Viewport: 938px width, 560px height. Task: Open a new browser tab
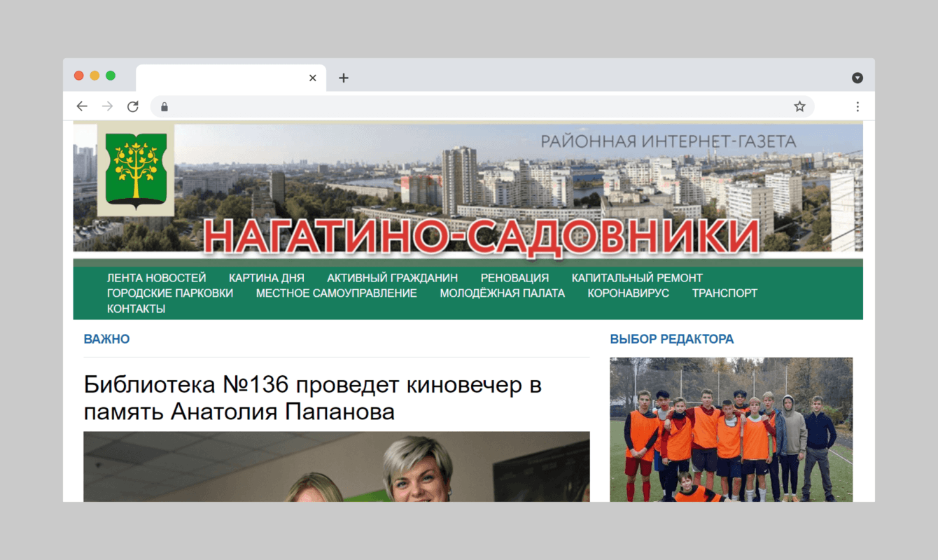click(343, 78)
